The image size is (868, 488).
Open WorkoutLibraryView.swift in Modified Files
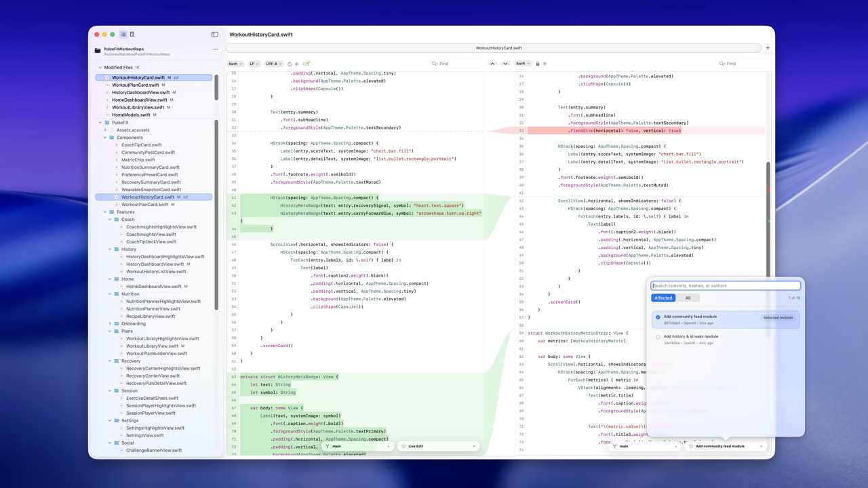click(x=138, y=108)
